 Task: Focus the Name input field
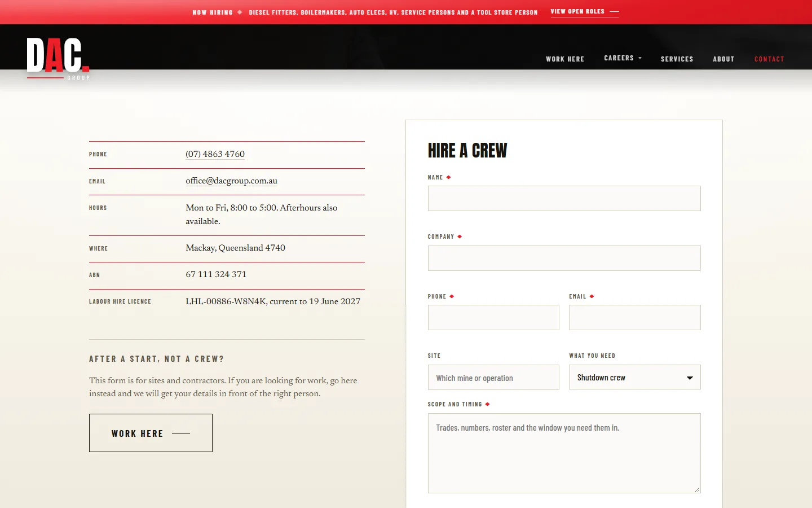564,199
